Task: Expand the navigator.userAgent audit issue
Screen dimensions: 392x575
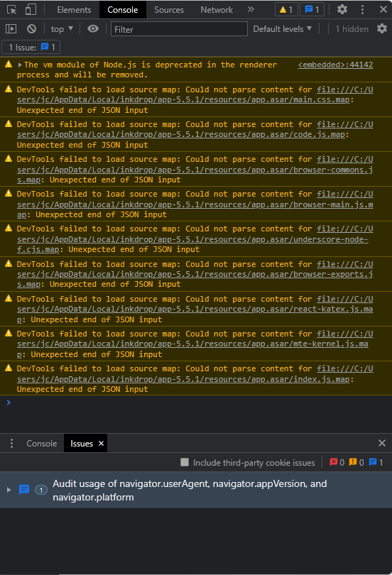Action: point(9,490)
